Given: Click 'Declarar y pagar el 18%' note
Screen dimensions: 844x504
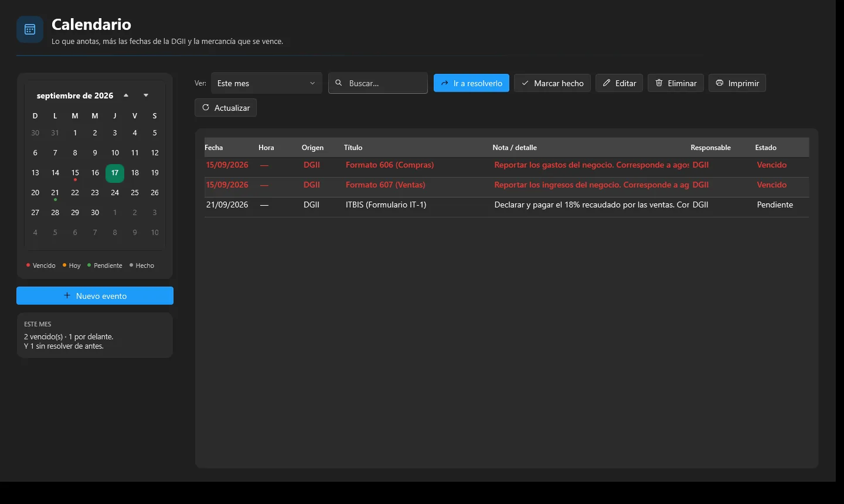Looking at the screenshot, I should [x=591, y=205].
